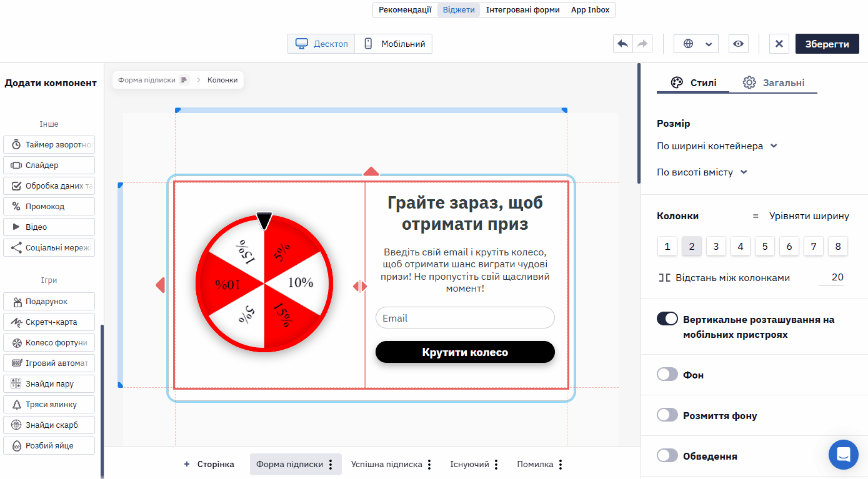Viewport: 868px width, 479px height.
Task: Open the Рекомендації tab
Action: [x=405, y=10]
